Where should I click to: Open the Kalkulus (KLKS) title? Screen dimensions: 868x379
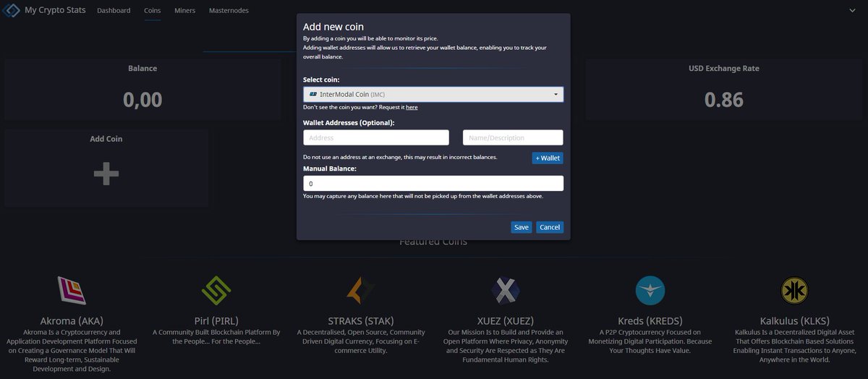click(795, 321)
